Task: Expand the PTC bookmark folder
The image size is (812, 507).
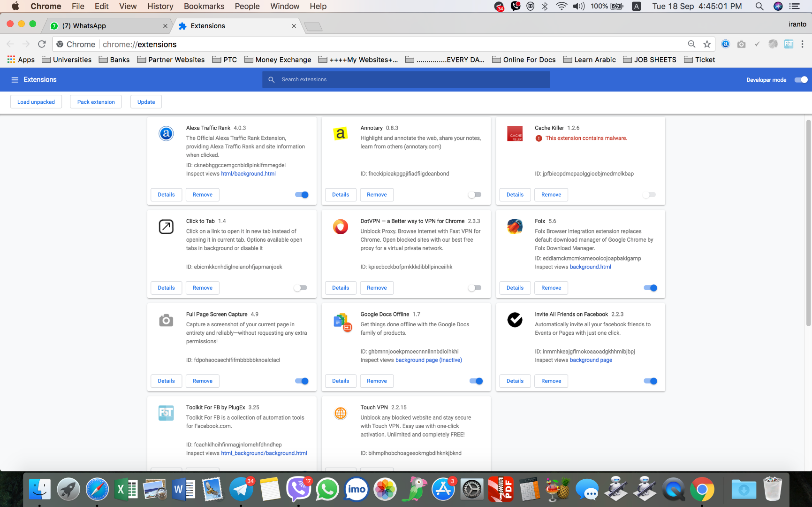Action: tap(224, 60)
